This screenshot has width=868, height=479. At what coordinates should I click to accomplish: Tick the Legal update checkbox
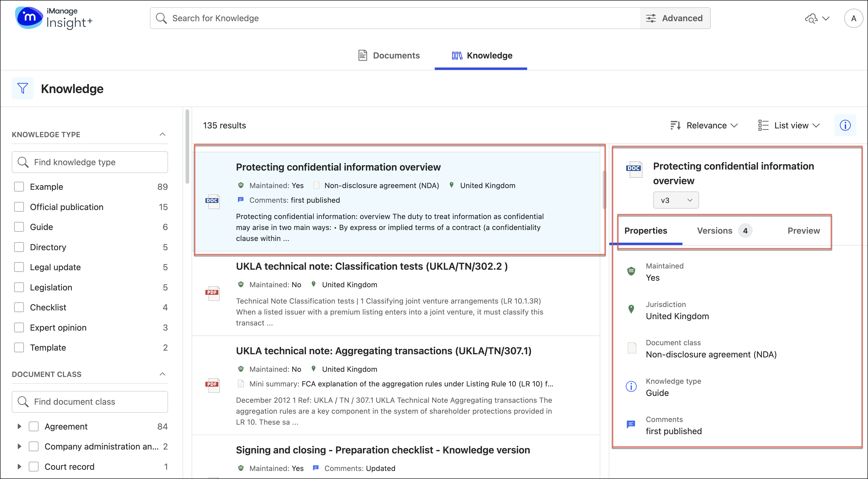[19, 267]
